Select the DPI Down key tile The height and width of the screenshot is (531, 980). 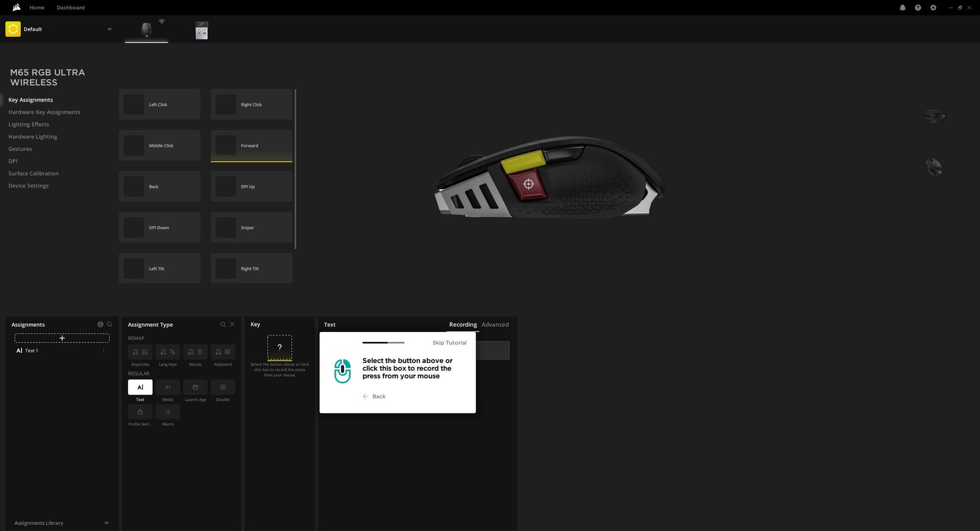(x=159, y=227)
